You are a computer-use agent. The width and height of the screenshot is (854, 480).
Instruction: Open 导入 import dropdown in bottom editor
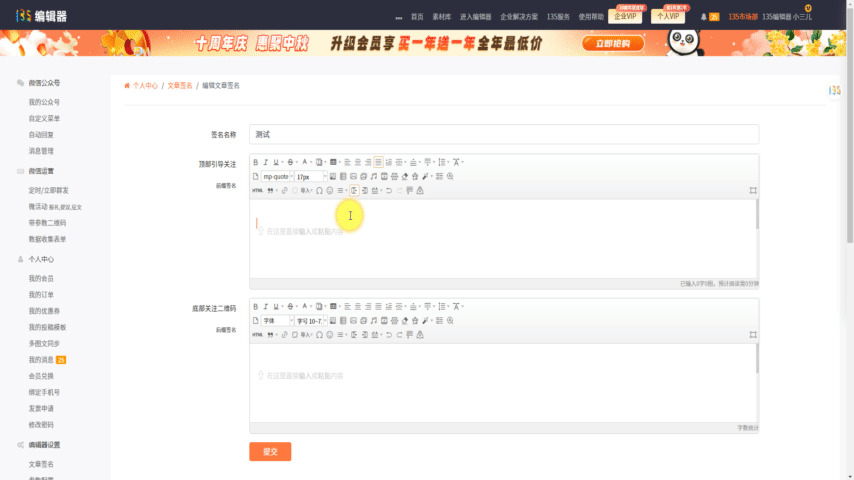click(x=307, y=335)
